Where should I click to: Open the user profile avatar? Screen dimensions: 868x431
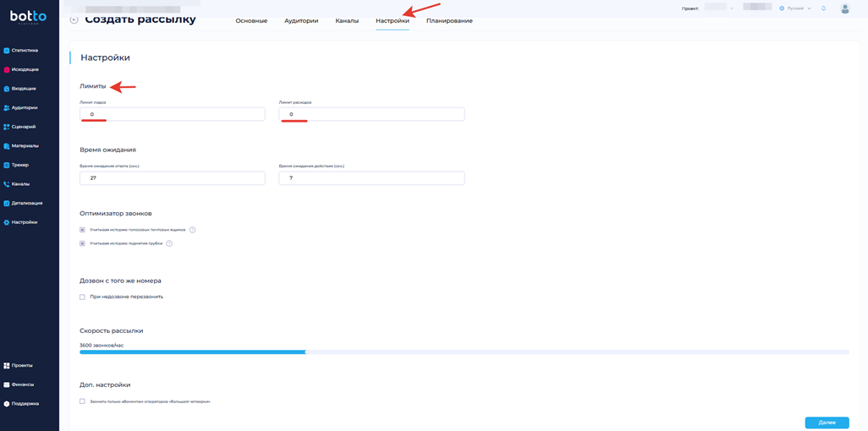click(x=844, y=8)
